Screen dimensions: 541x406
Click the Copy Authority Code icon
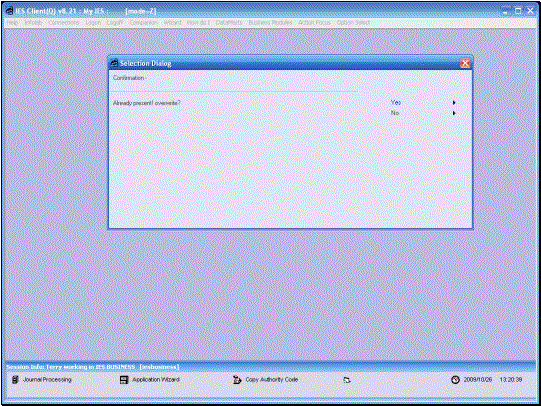[x=237, y=380]
